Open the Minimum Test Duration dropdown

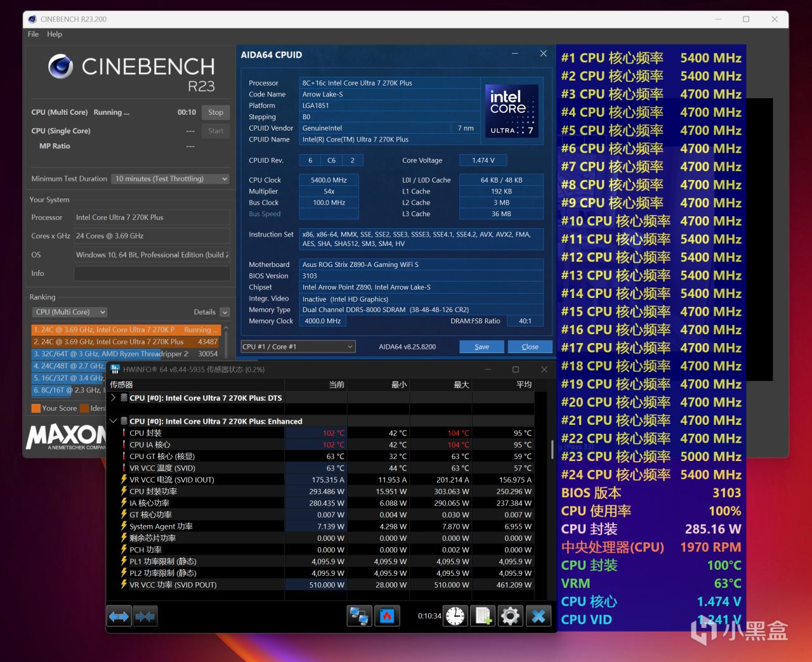pos(170,179)
